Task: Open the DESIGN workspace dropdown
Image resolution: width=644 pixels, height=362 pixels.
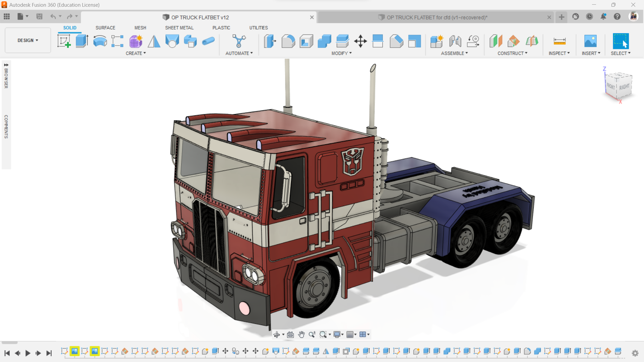Action: [28, 40]
